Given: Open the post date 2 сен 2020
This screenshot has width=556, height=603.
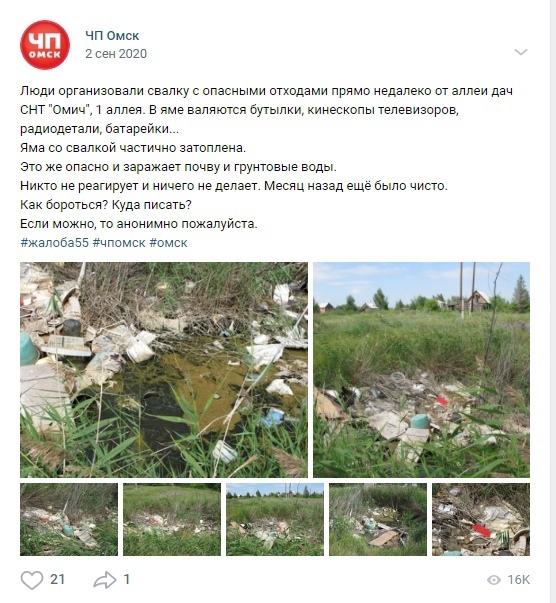Looking at the screenshot, I should pyautogui.click(x=116, y=53).
